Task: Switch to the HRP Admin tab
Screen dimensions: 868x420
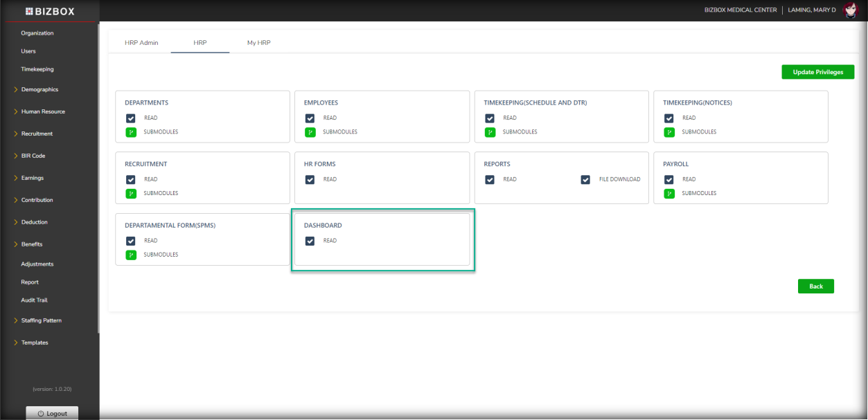Action: point(141,43)
